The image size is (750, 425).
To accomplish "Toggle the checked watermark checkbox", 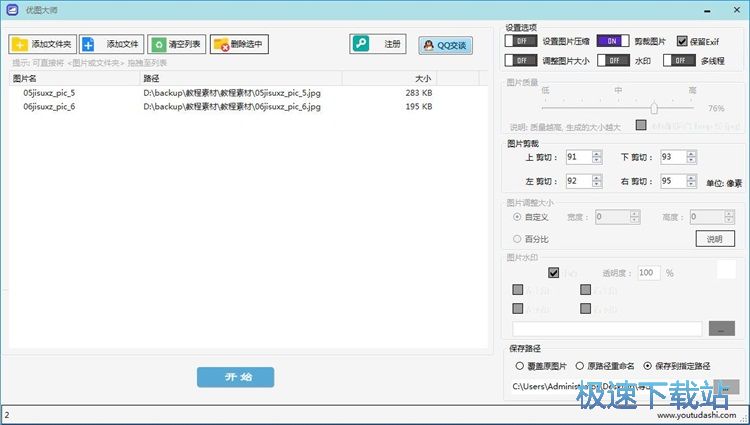I will [553, 272].
